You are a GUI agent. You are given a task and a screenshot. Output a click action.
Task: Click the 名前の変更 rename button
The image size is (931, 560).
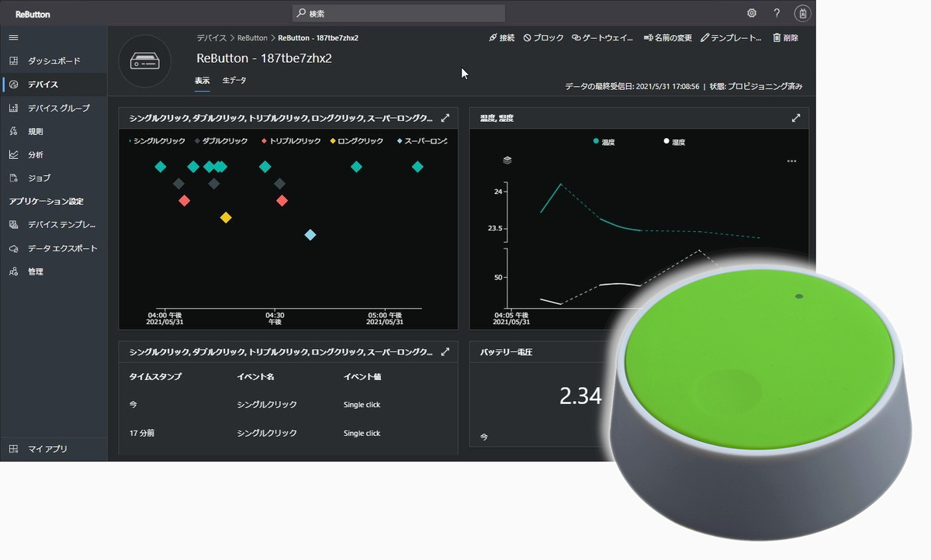[667, 37]
